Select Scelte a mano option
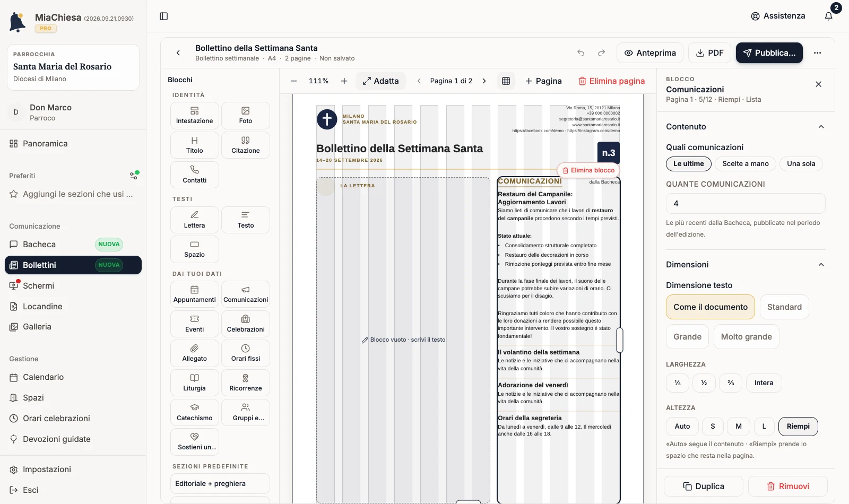849x504 pixels. click(x=746, y=164)
